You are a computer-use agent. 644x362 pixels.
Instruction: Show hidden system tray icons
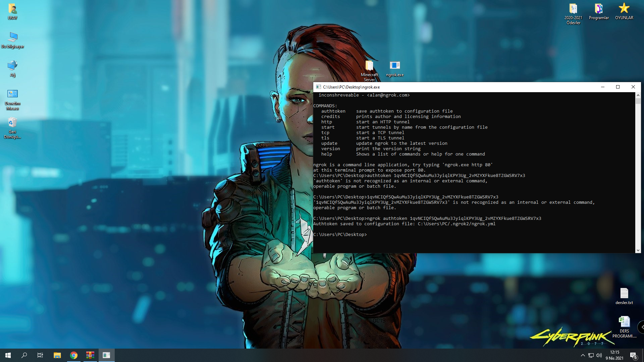point(583,355)
